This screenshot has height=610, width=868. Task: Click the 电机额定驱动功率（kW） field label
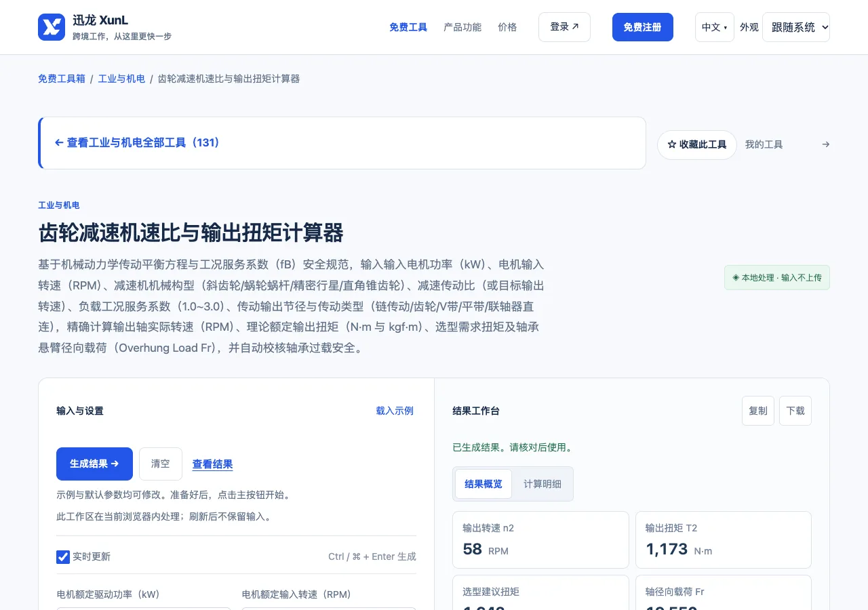[x=108, y=594]
